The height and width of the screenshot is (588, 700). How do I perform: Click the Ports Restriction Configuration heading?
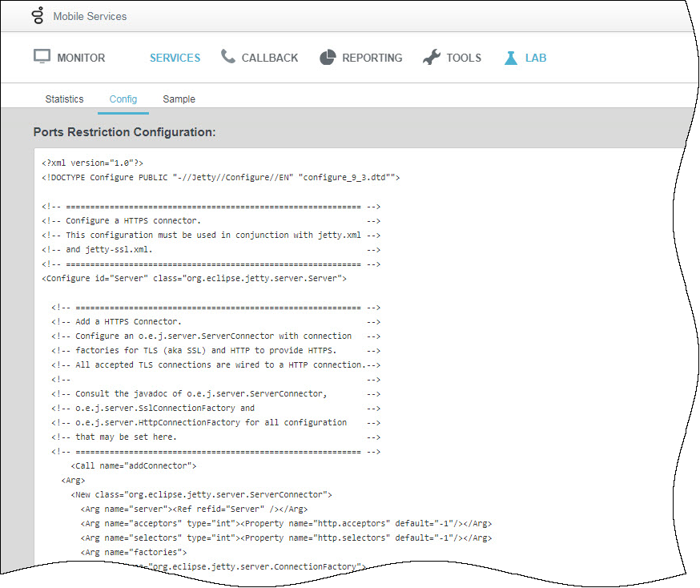click(124, 131)
